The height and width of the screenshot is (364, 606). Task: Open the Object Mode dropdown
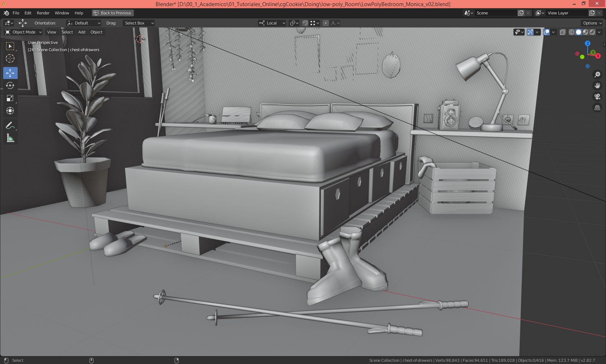point(23,32)
